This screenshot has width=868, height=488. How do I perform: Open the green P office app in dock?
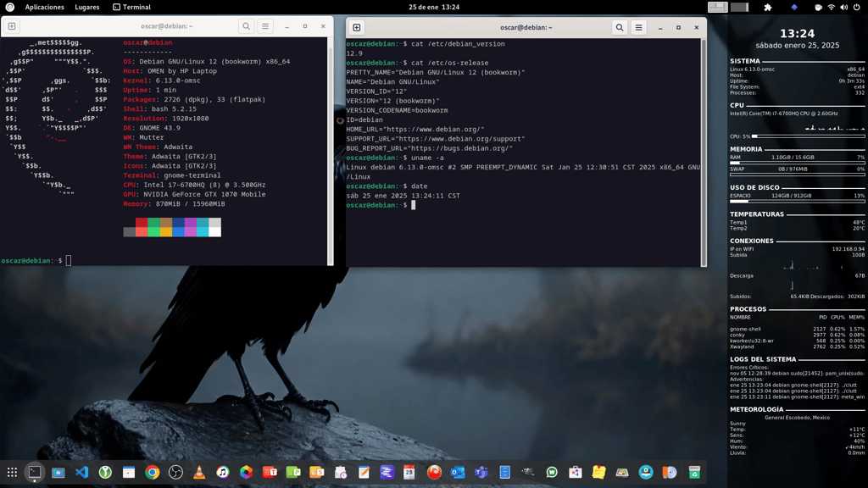(x=293, y=472)
